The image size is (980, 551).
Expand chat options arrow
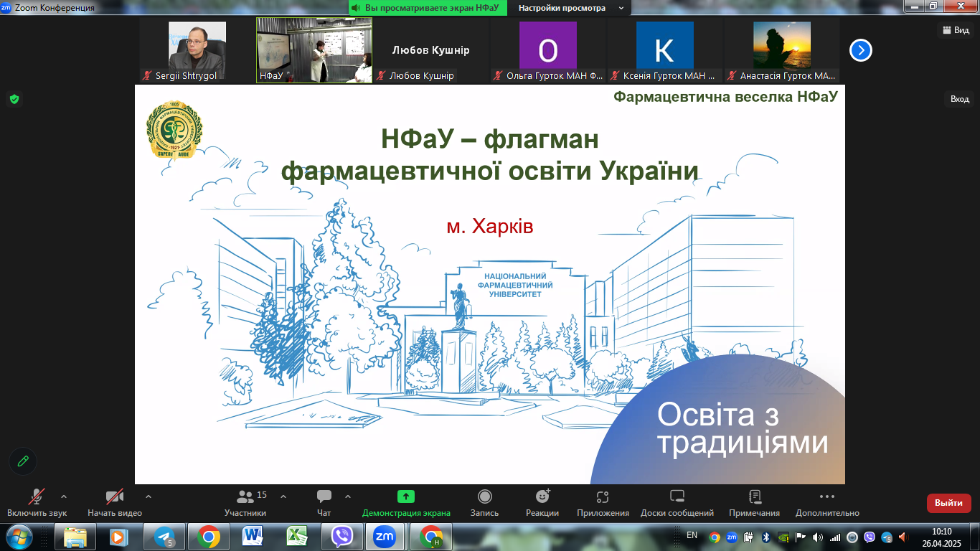click(348, 496)
